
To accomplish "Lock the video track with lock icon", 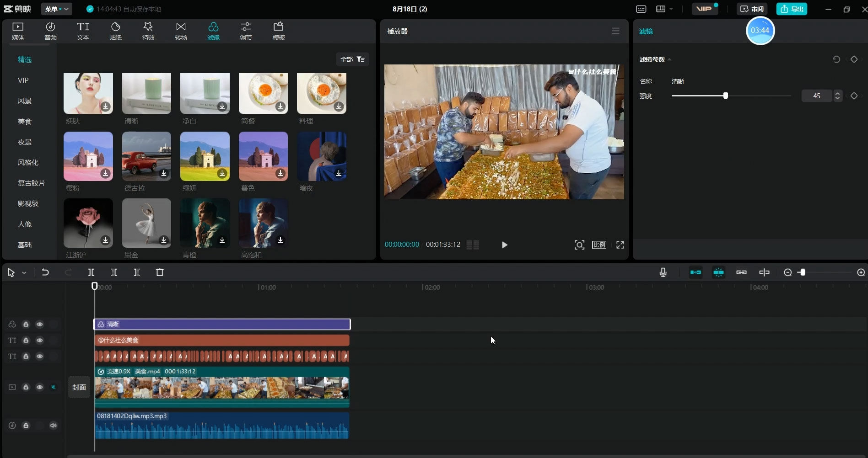I will click(26, 387).
